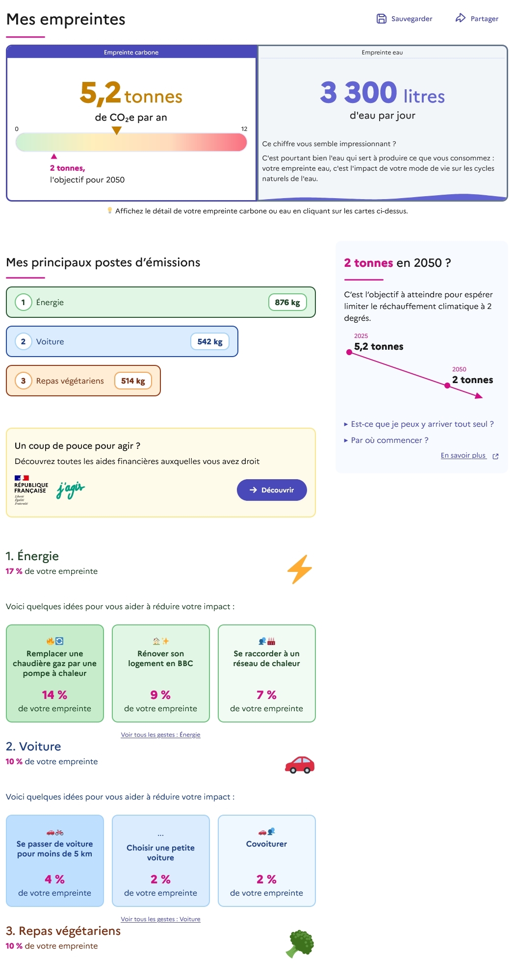Open the "Voir tous les gestes : Énergie" link
This screenshot has width=516, height=980.
(x=160, y=735)
